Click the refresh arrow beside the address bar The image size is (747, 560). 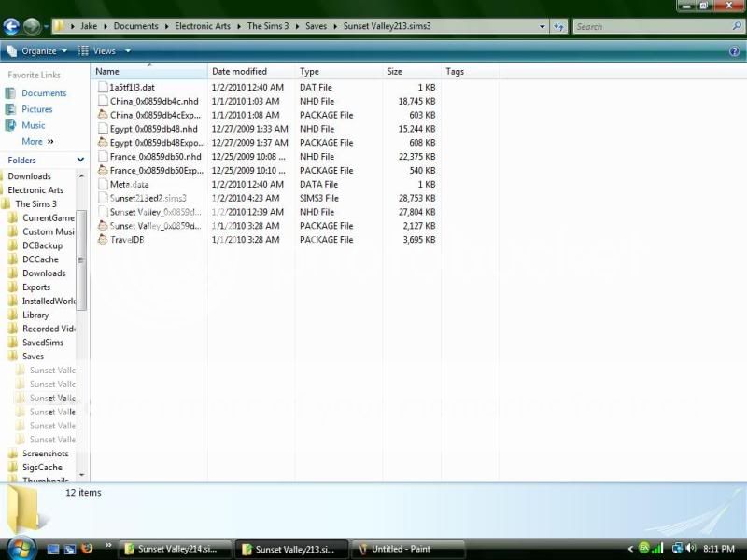(x=558, y=26)
